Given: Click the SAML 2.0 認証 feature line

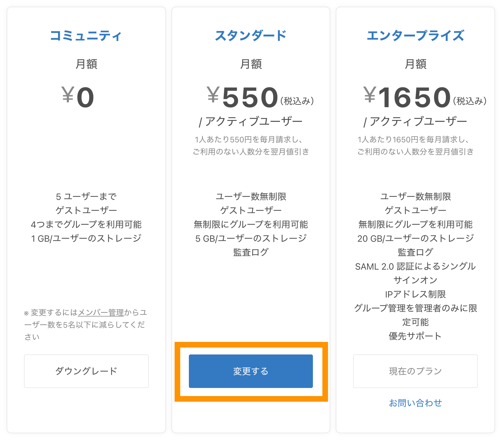Looking at the screenshot, I should coord(415,266).
